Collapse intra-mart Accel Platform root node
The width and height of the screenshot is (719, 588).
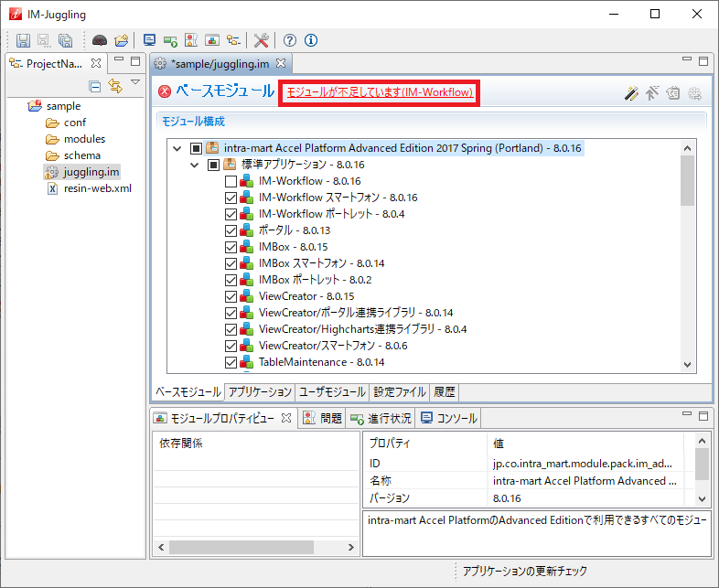coord(177,148)
